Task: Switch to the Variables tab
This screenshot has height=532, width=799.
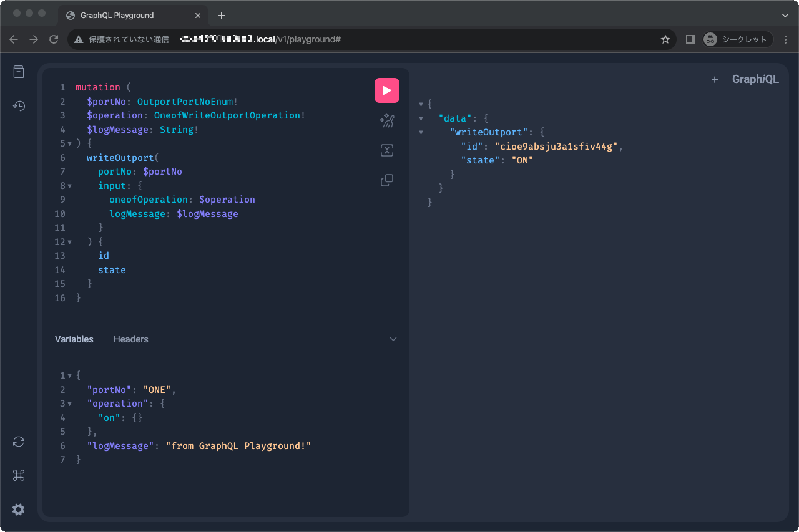Action: tap(74, 339)
